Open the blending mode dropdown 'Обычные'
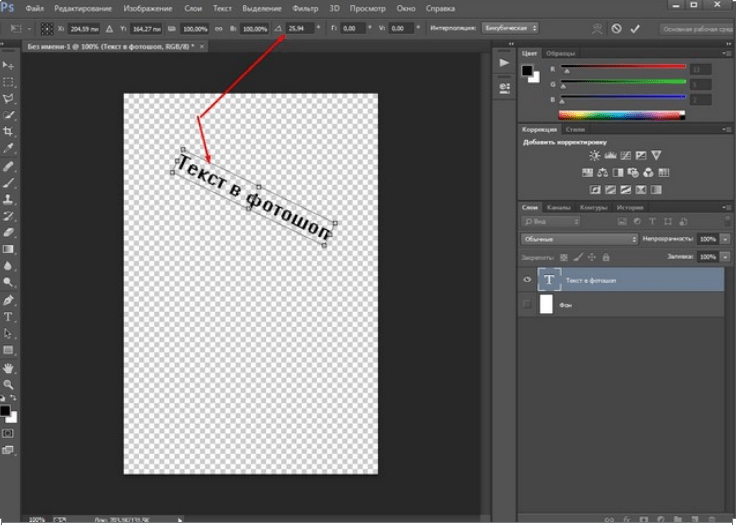Image resolution: width=736 pixels, height=525 pixels. pos(579,240)
